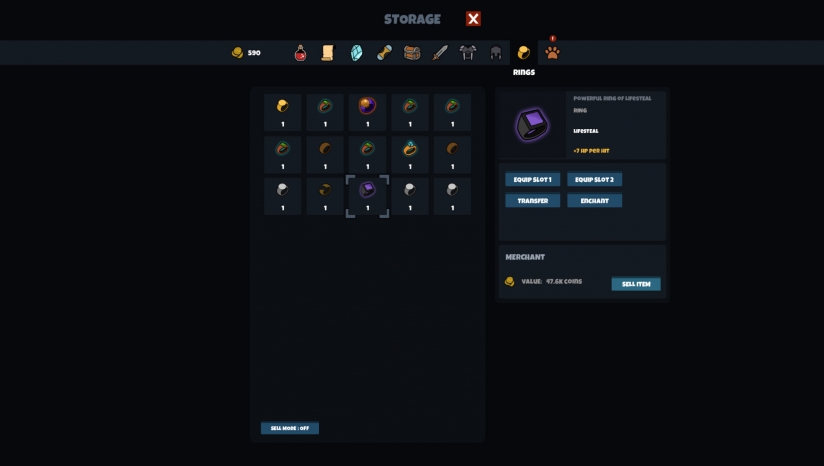
Task: Enchant the lifesteal ring
Action: click(x=594, y=201)
